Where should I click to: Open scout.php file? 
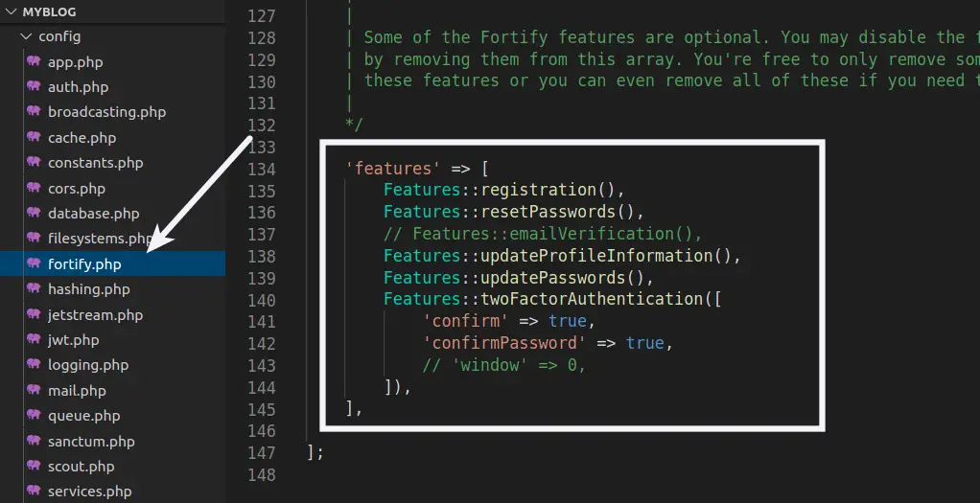[81, 467]
